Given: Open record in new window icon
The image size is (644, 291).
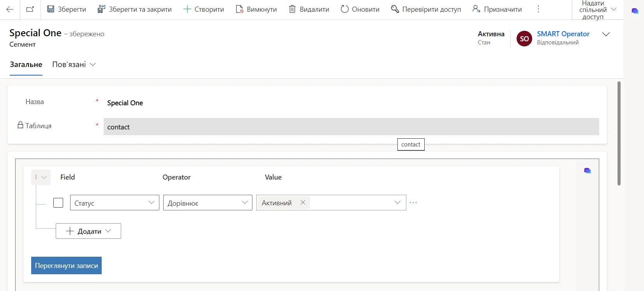Looking at the screenshot, I should (x=30, y=9).
